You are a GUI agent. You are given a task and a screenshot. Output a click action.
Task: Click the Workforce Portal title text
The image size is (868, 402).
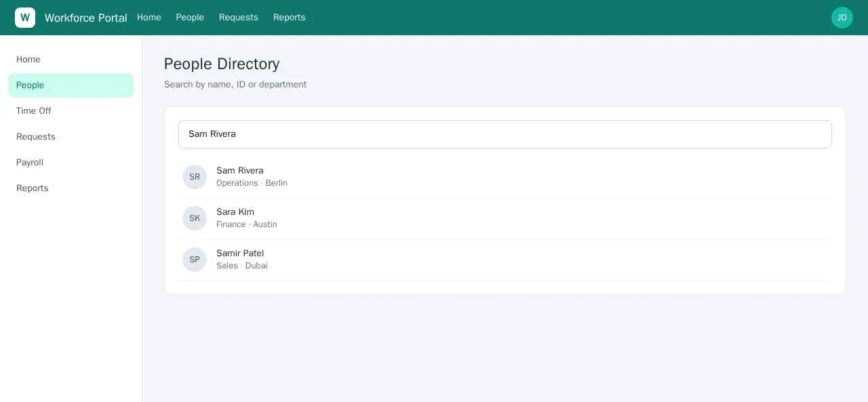pos(86,18)
